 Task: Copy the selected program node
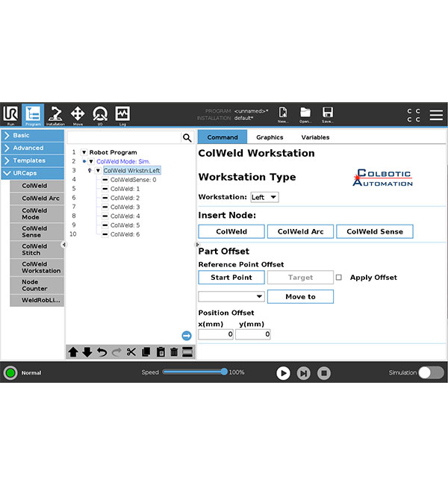(146, 352)
